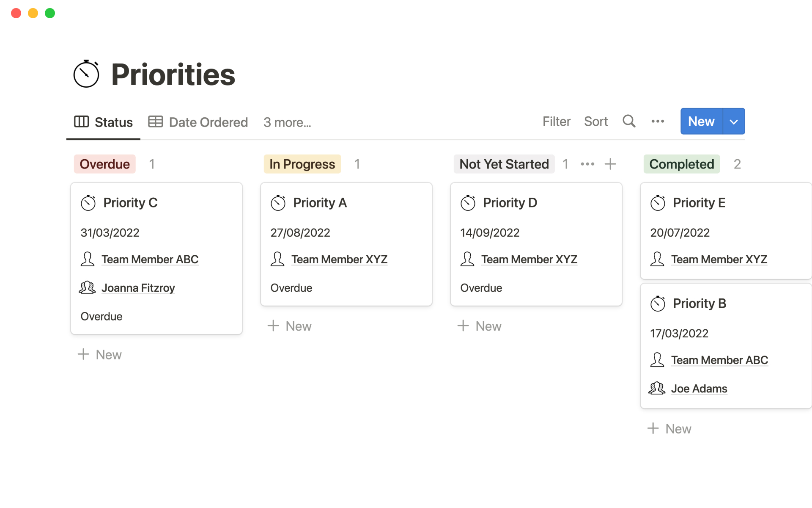Image resolution: width=812 pixels, height=508 pixels.
Task: Click the person icon on Priority A card
Action: point(277,259)
